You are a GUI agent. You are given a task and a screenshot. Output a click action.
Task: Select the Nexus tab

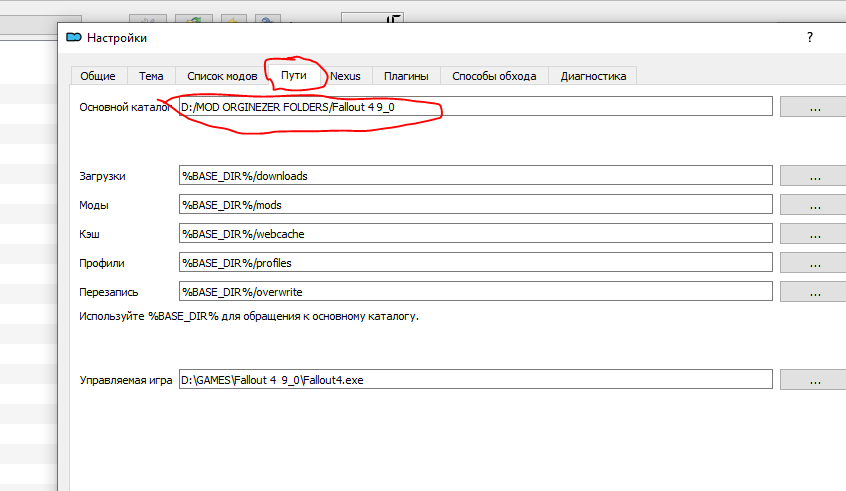click(345, 76)
